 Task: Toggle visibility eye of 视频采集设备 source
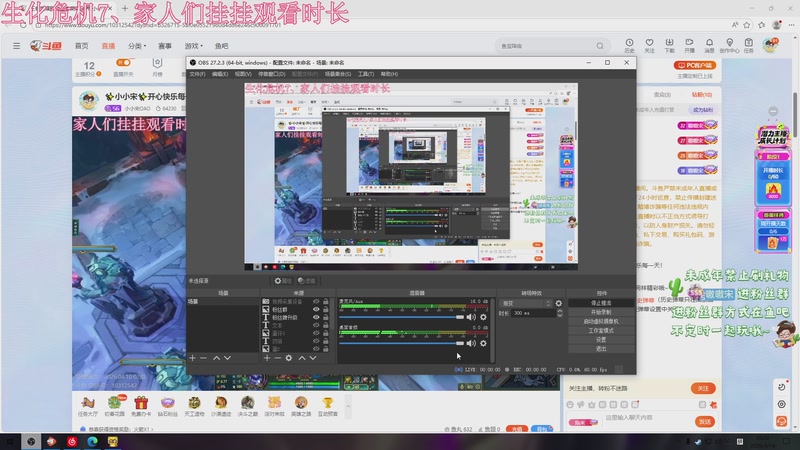[316, 302]
